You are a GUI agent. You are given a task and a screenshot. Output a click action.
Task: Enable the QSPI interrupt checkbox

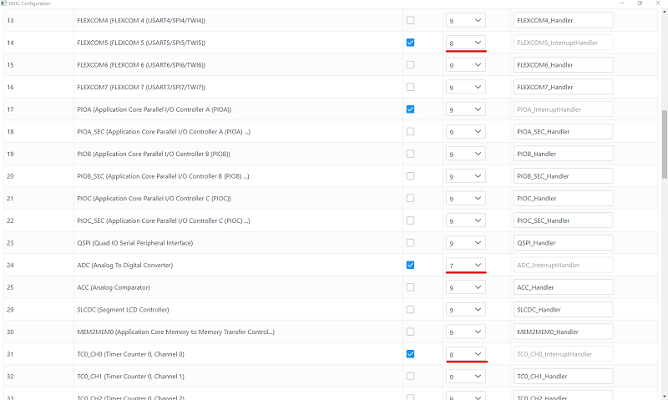point(410,243)
